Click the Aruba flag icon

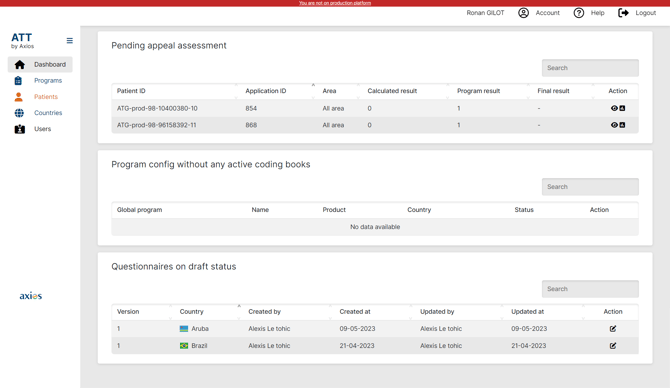[x=184, y=329]
